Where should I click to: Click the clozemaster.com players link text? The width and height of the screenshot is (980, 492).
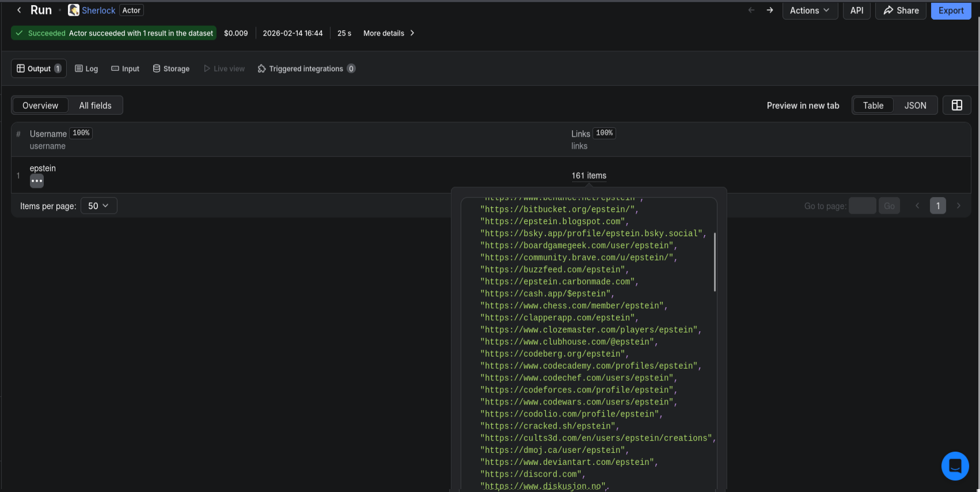pyautogui.click(x=589, y=331)
